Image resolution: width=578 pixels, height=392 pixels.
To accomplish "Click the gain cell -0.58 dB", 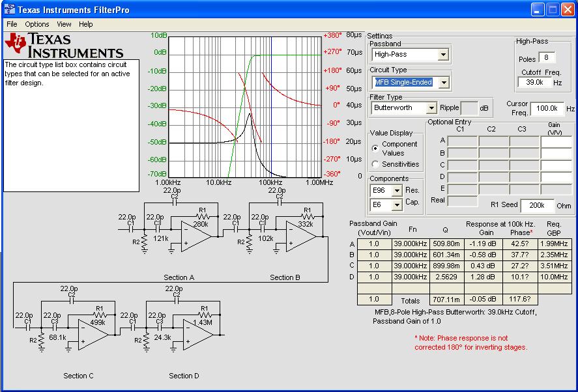I will 484,255.
